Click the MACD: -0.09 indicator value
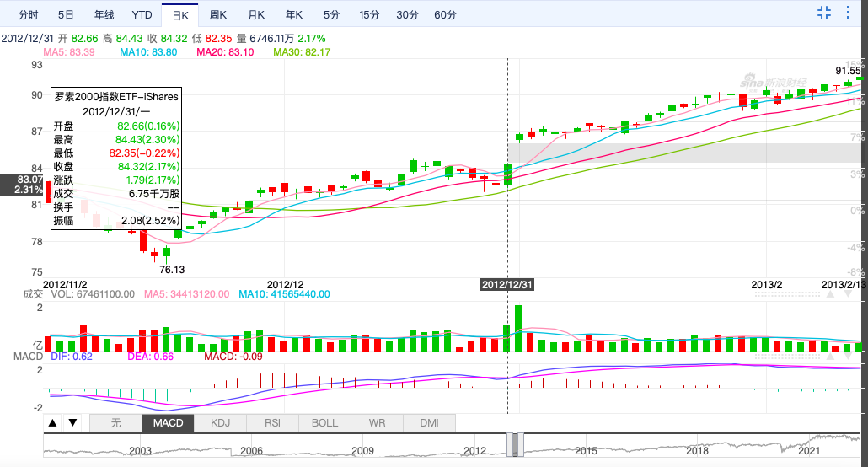 [233, 357]
